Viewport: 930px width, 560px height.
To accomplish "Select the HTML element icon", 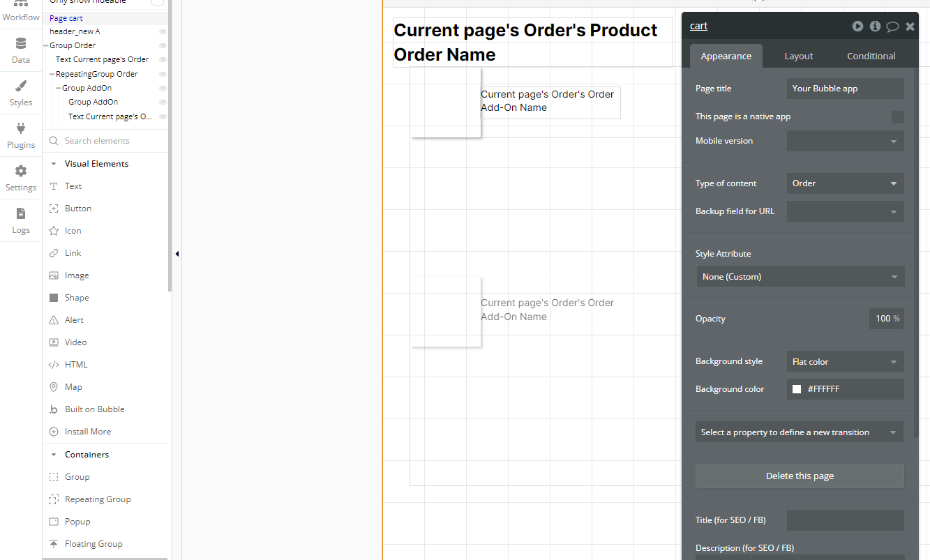I will (54, 365).
